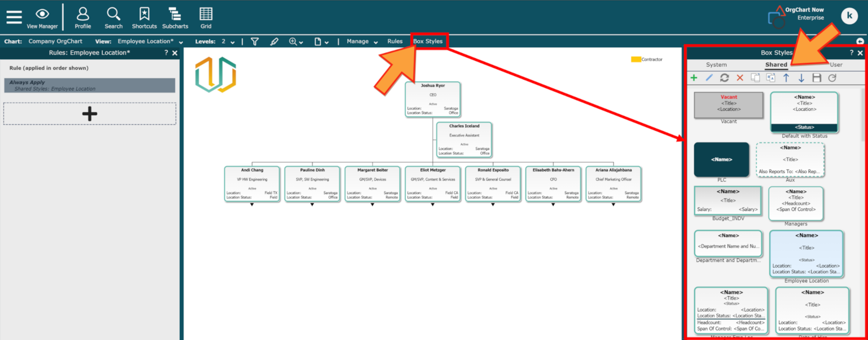868x340 pixels.
Task: Switch to the System tab in Box Styles
Action: 716,65
